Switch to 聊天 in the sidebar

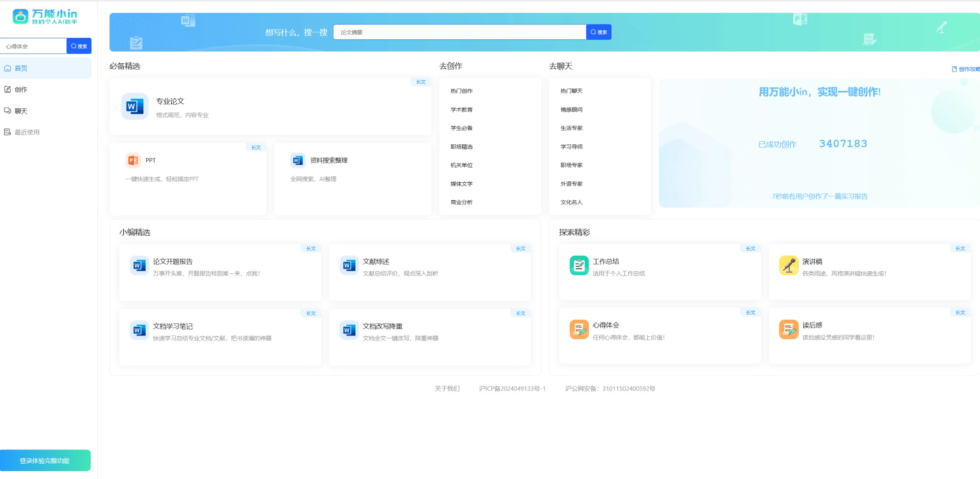tap(21, 111)
